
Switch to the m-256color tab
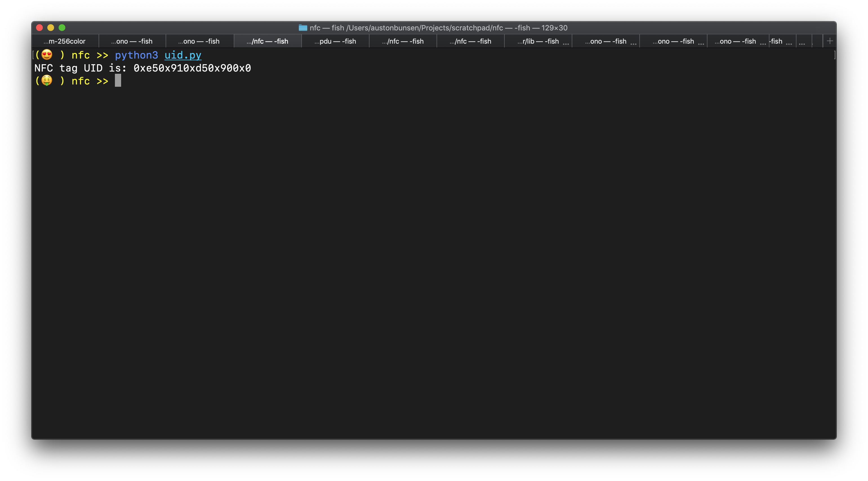[x=65, y=41]
